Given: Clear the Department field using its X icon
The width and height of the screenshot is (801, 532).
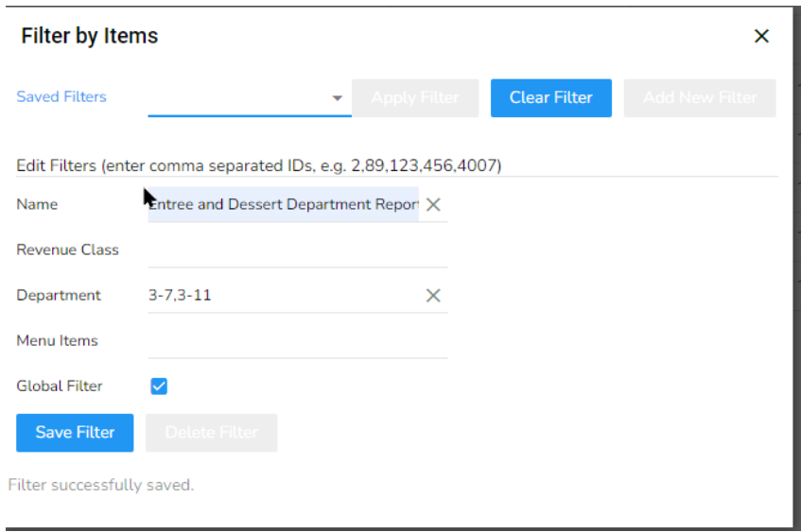Looking at the screenshot, I should [433, 296].
